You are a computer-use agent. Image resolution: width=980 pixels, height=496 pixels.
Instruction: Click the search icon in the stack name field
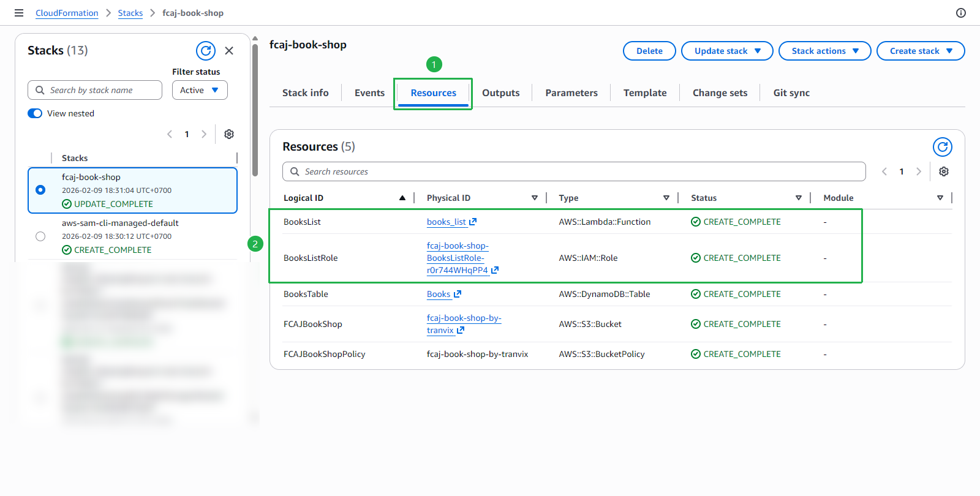(40, 90)
